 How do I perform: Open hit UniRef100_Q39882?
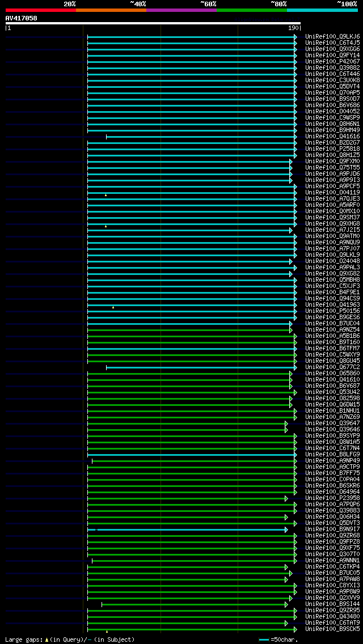tap(332, 68)
